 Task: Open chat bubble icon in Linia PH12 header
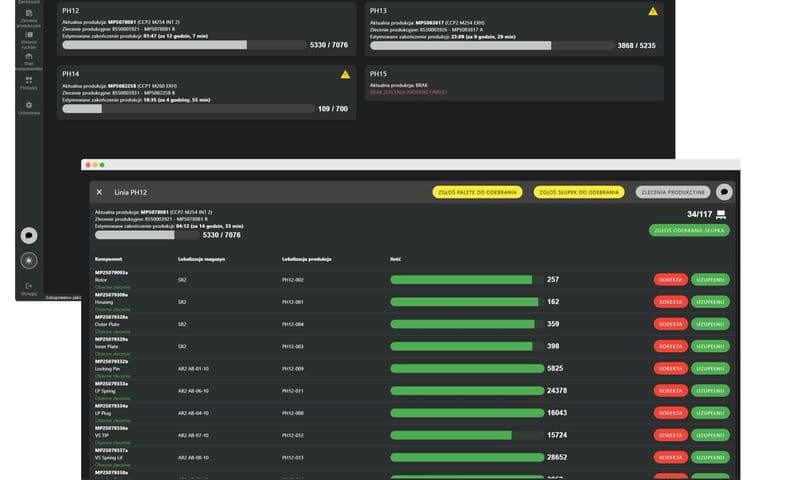pyautogui.click(x=725, y=191)
